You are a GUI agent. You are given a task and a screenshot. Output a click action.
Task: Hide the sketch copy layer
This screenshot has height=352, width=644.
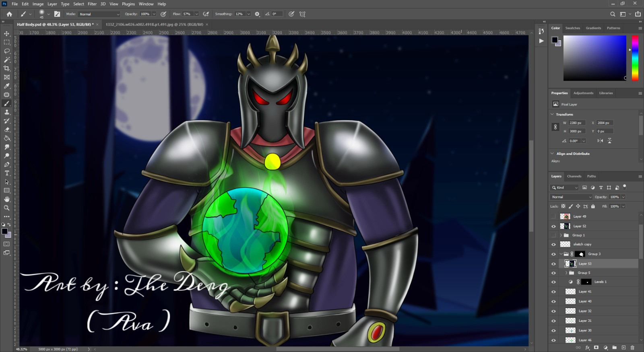553,245
